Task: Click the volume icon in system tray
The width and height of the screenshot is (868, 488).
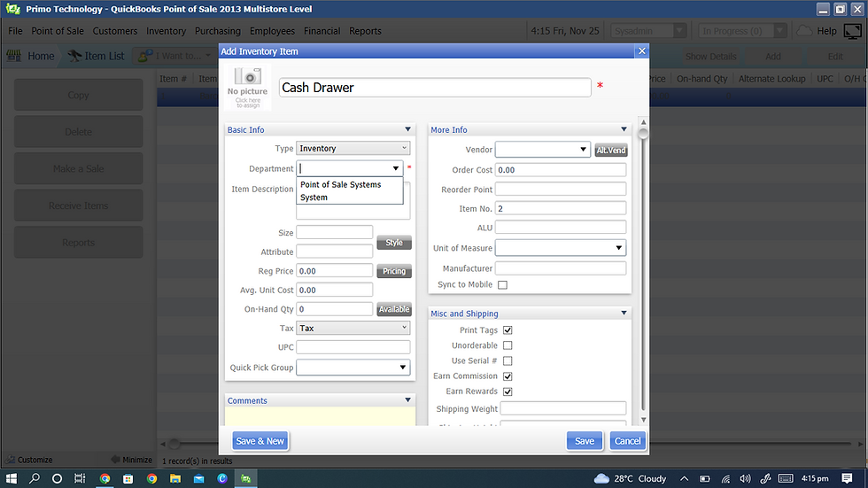Action: [x=745, y=478]
